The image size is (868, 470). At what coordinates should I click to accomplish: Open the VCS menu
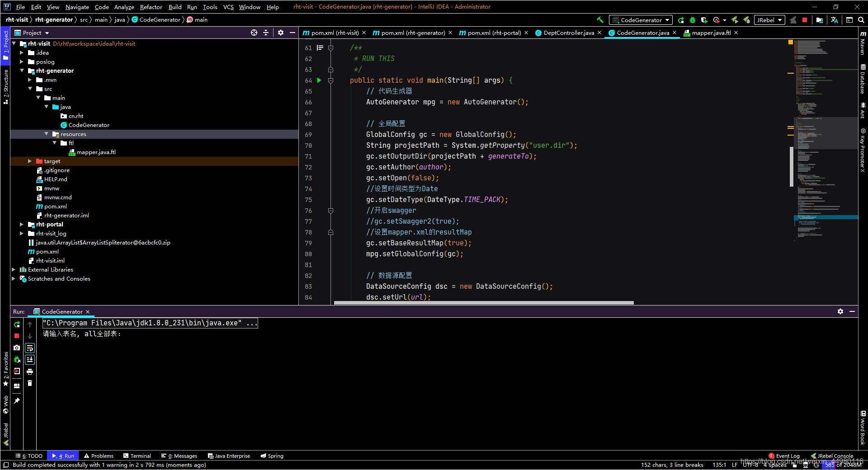[x=228, y=7]
